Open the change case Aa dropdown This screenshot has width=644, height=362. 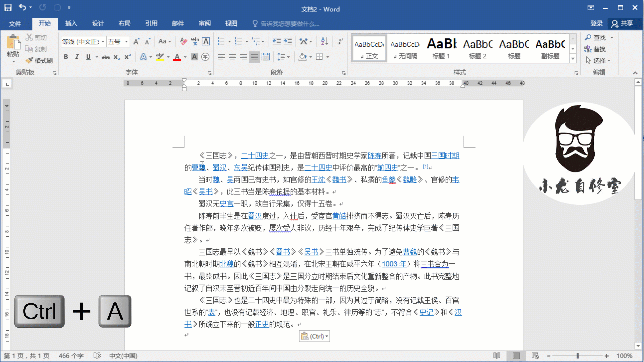[165, 41]
